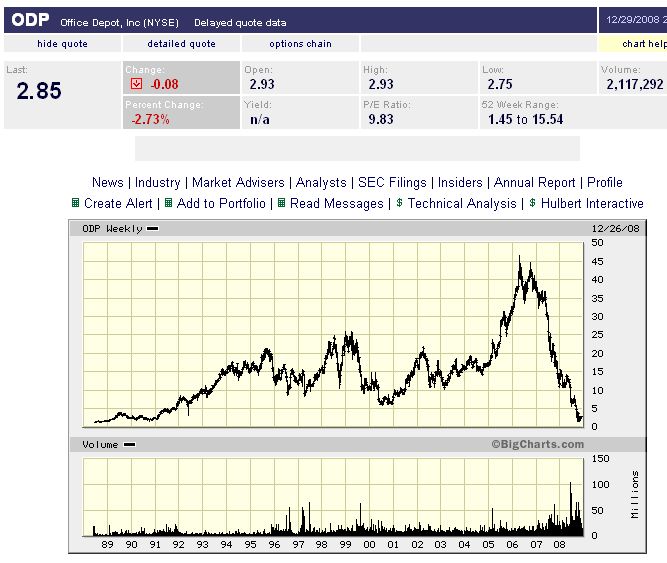Click the 'Hulbert Interactive' text link
Viewport: 667px width, 563px height.
592,203
